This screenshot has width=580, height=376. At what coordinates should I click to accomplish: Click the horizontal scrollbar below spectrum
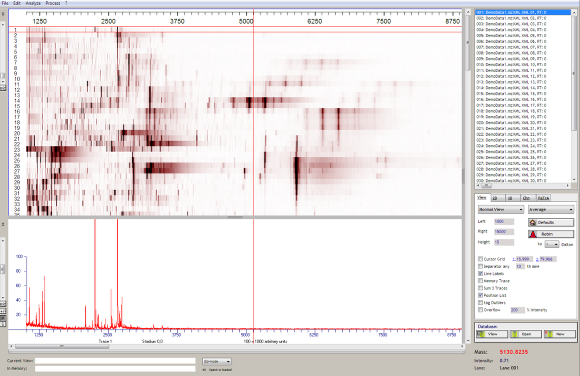(x=237, y=346)
